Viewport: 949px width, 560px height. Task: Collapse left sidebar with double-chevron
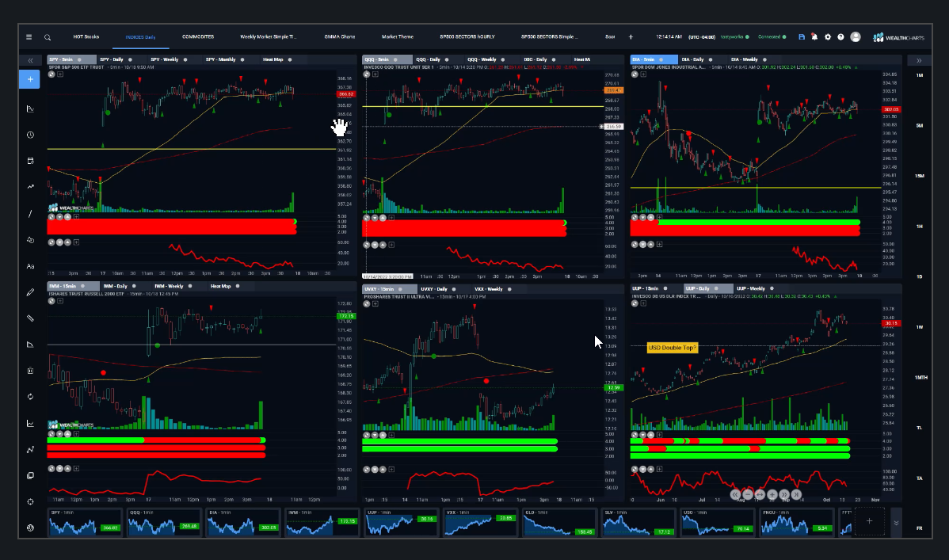(x=30, y=60)
